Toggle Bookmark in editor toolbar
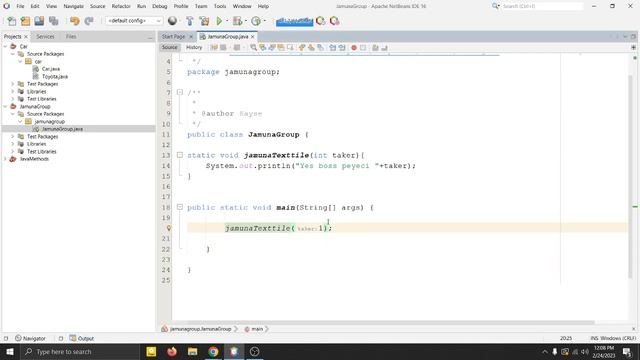The height and width of the screenshot is (360, 640). tap(320, 48)
